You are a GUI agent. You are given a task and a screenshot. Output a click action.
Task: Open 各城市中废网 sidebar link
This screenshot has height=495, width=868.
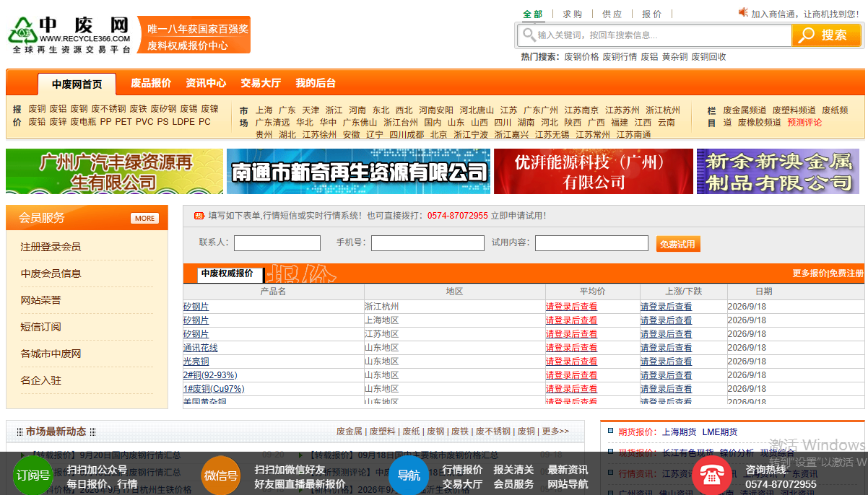tap(51, 354)
